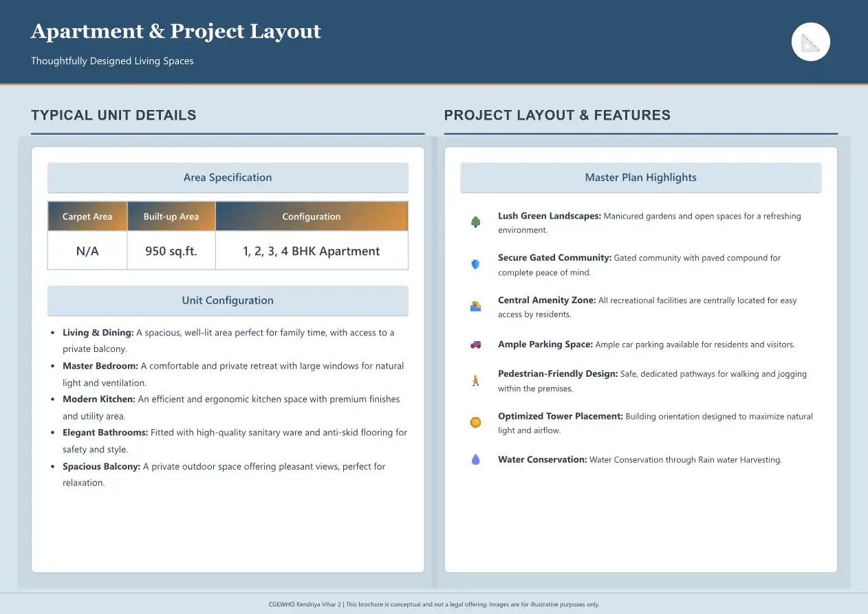
Task: Click the Project Layout & Features heading
Action: (557, 116)
